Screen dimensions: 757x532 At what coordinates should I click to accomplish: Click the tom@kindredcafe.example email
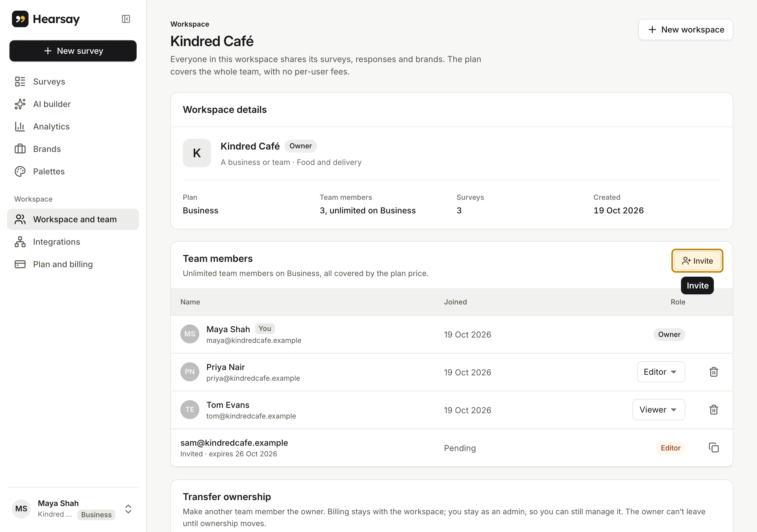[251, 416]
